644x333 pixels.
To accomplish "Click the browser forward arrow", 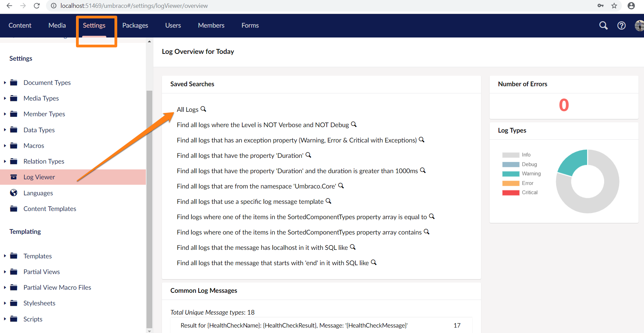I will click(x=23, y=6).
